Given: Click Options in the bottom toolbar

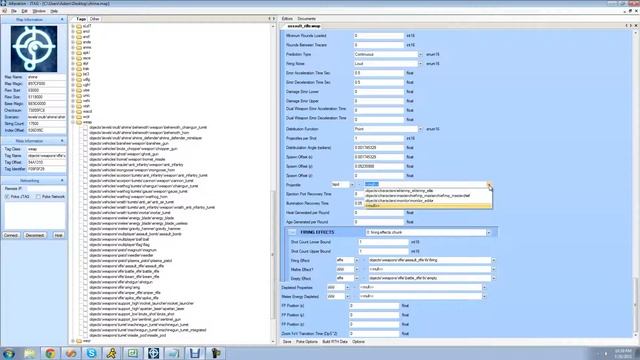Looking at the screenshot, I should (358, 342).
